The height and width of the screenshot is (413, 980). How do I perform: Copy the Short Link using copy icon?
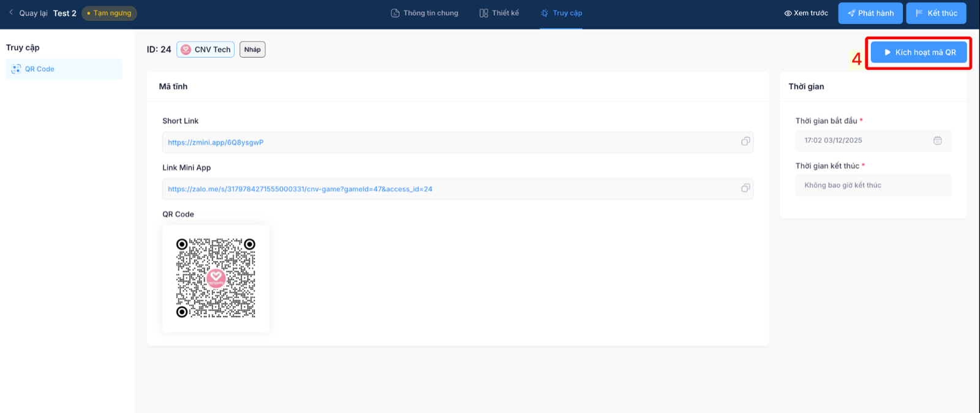[x=745, y=142]
